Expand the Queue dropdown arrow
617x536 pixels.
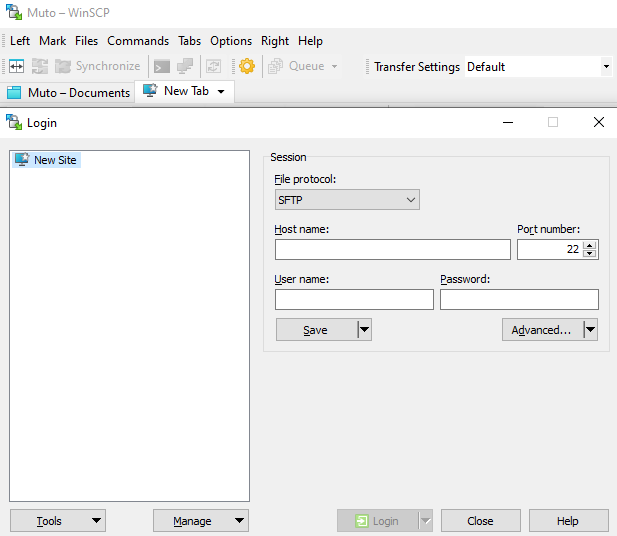click(x=334, y=66)
